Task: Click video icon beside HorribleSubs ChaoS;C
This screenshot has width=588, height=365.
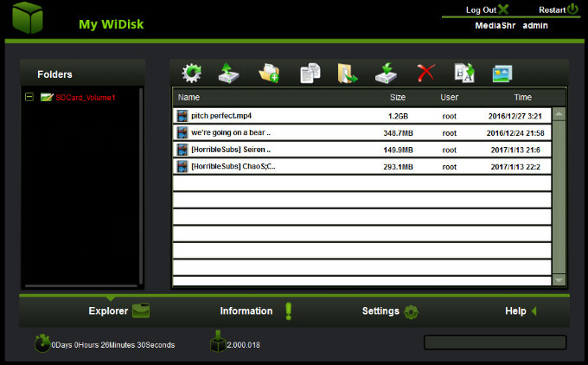Action: point(182,167)
